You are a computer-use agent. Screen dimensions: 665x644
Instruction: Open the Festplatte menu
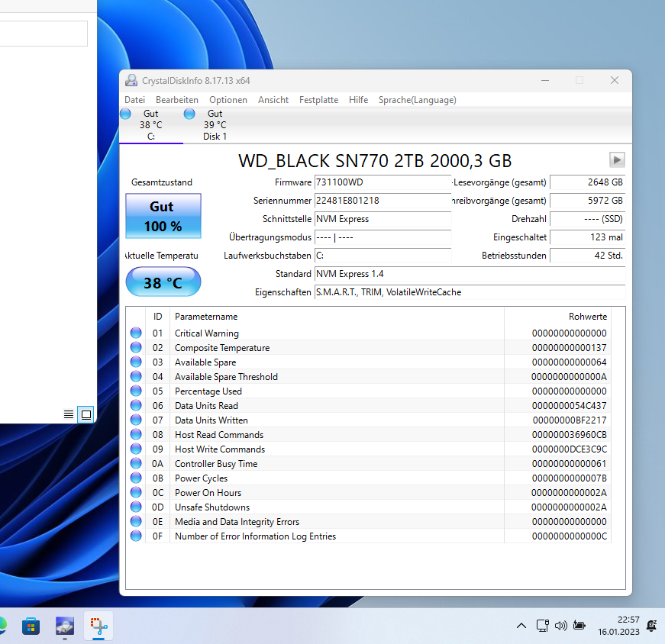tap(318, 100)
